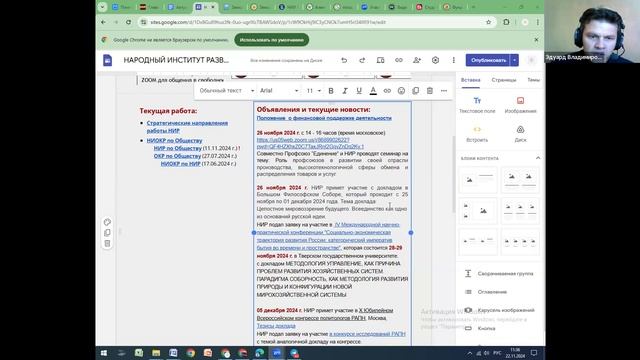The width and height of the screenshot is (640, 360).
Task: Insert a link from text toolbar
Action: click(387, 91)
